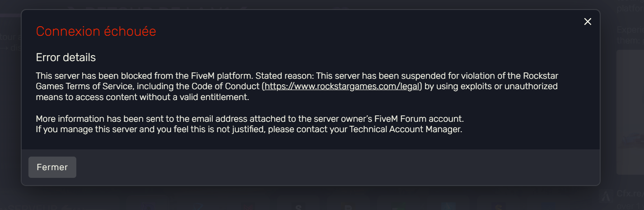Click the red "Connexion échouée" title
The height and width of the screenshot is (210, 644).
(x=96, y=32)
